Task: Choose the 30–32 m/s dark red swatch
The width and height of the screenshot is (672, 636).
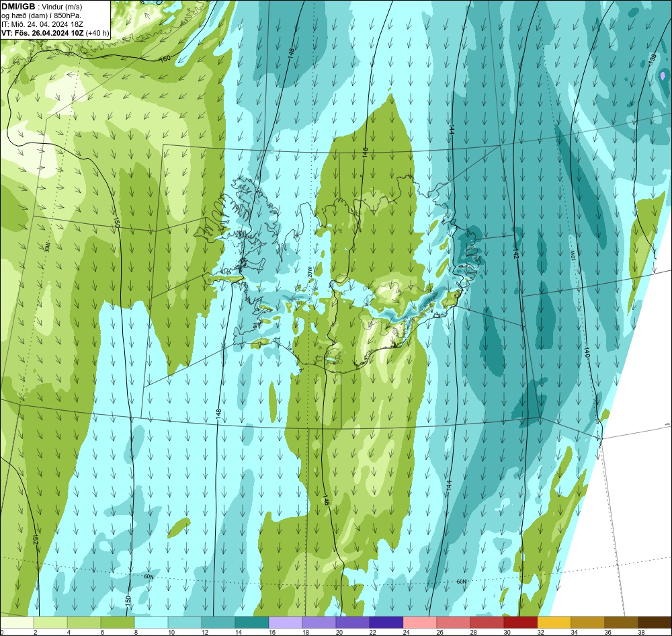Action: [521, 623]
